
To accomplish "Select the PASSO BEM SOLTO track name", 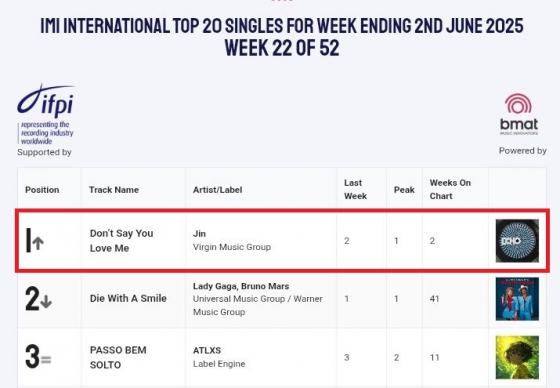I will coord(118,357).
